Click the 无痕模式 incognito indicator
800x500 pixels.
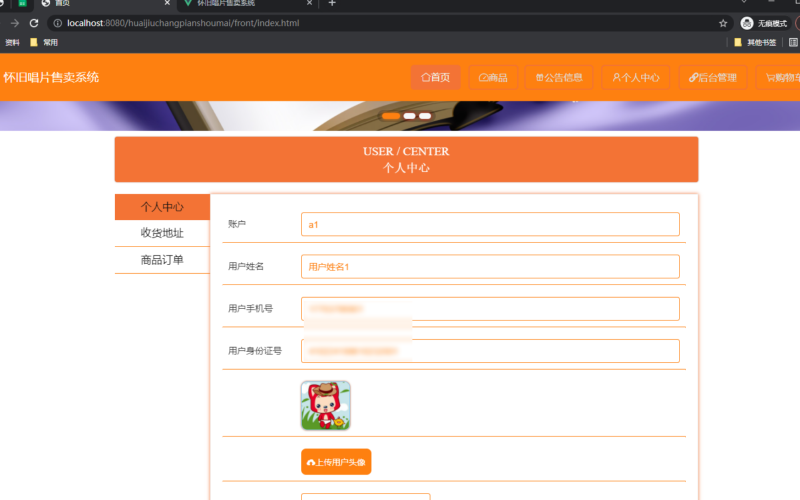[764, 23]
